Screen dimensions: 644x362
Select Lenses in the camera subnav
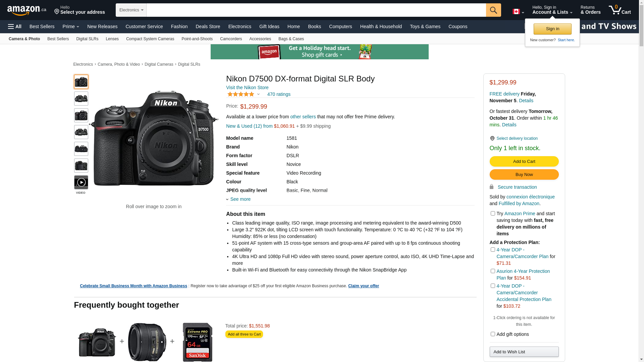(x=112, y=39)
